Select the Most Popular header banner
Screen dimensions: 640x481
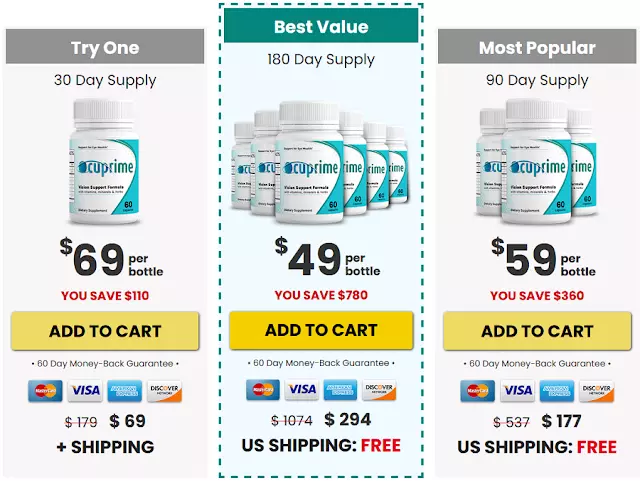537,46
